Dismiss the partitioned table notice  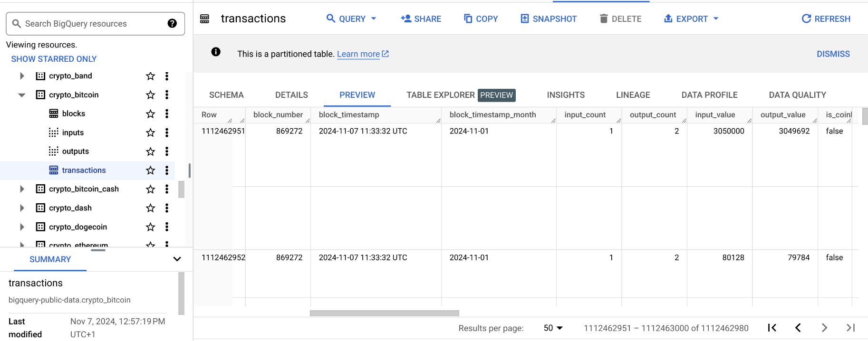pos(833,54)
